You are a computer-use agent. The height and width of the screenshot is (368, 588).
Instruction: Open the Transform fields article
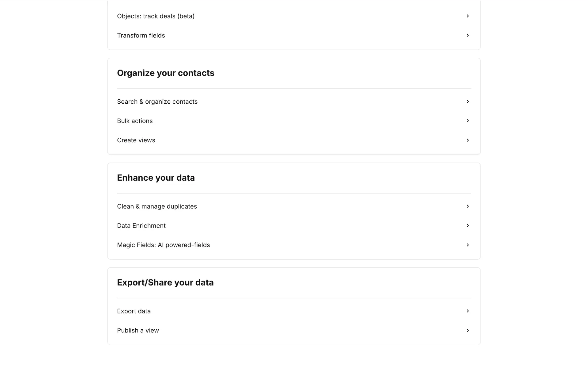141,36
